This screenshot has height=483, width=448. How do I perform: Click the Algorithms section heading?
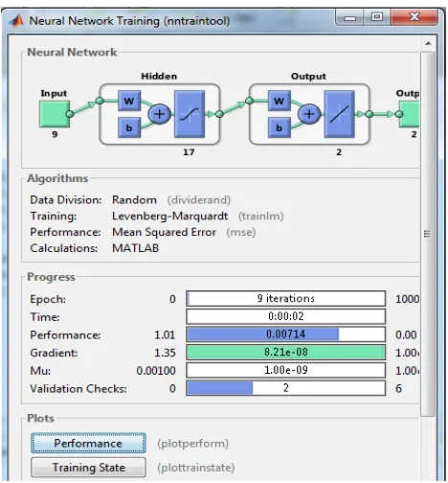(x=57, y=178)
